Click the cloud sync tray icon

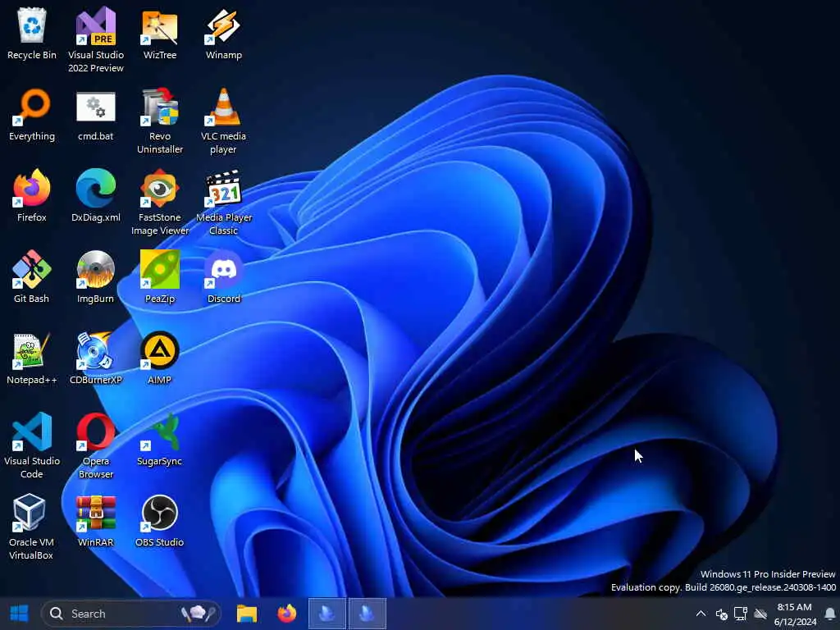coord(760,614)
